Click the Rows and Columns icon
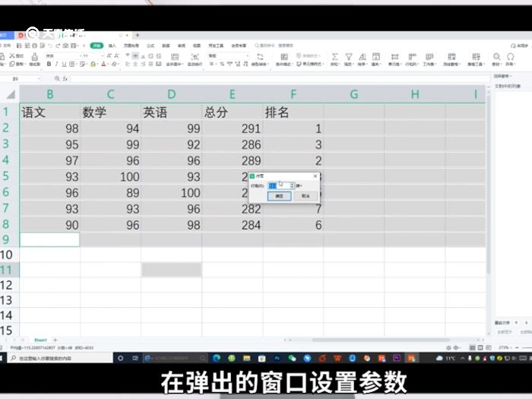Viewport: 532px width, 399px height. (x=412, y=57)
